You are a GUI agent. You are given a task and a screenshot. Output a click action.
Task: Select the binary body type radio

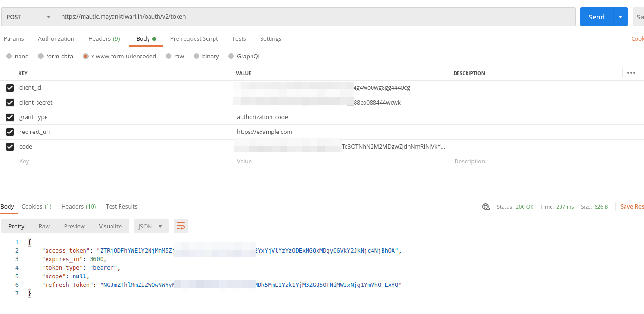coord(196,56)
